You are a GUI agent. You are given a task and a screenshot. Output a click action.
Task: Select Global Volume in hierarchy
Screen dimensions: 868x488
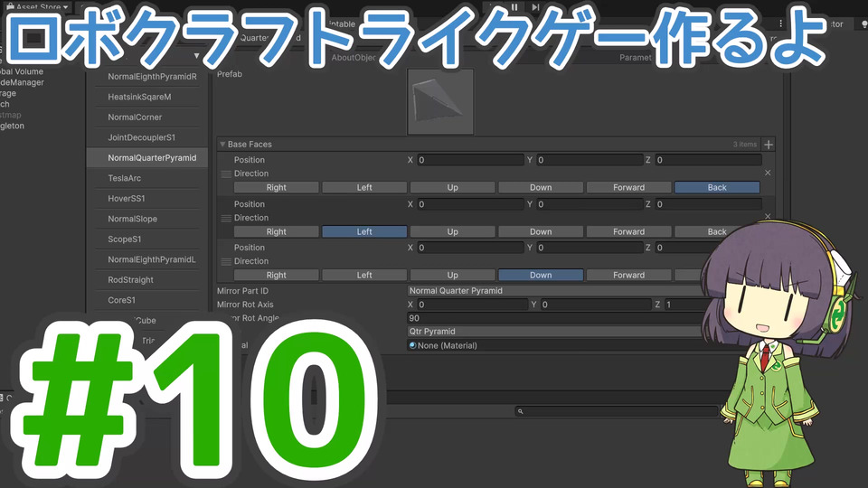pos(22,71)
